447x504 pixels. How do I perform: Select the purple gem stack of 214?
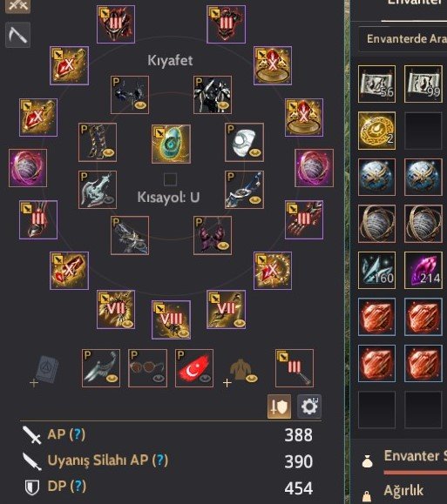coord(423,271)
